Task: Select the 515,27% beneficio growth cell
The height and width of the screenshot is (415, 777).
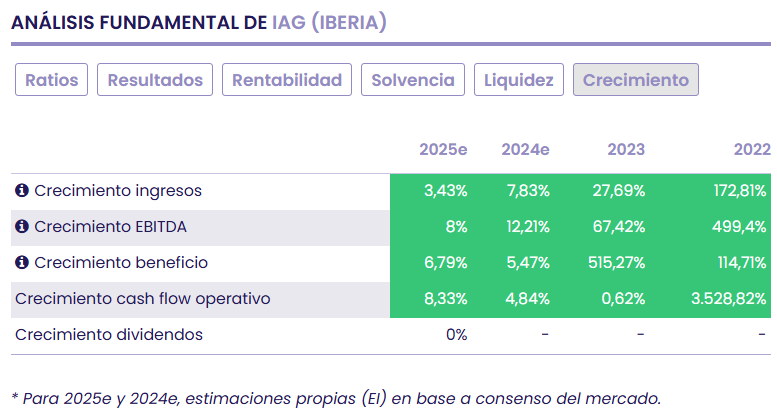Action: point(617,263)
